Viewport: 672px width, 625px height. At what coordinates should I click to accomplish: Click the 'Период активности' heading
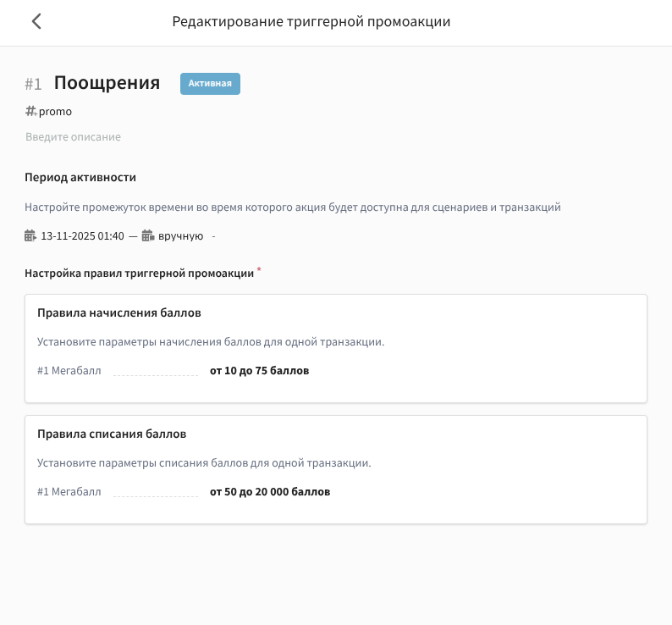[80, 177]
